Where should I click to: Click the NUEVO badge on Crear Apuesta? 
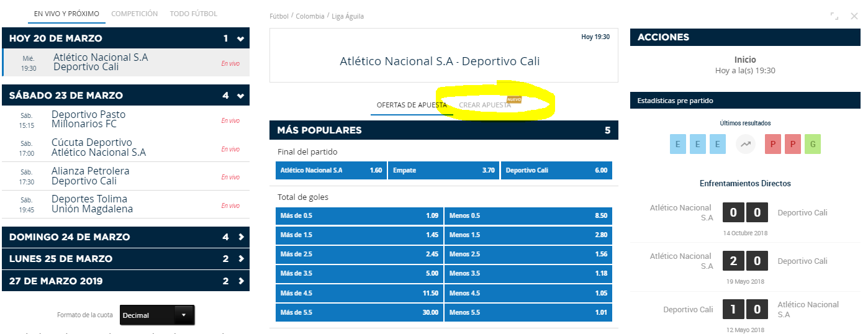coord(513,99)
